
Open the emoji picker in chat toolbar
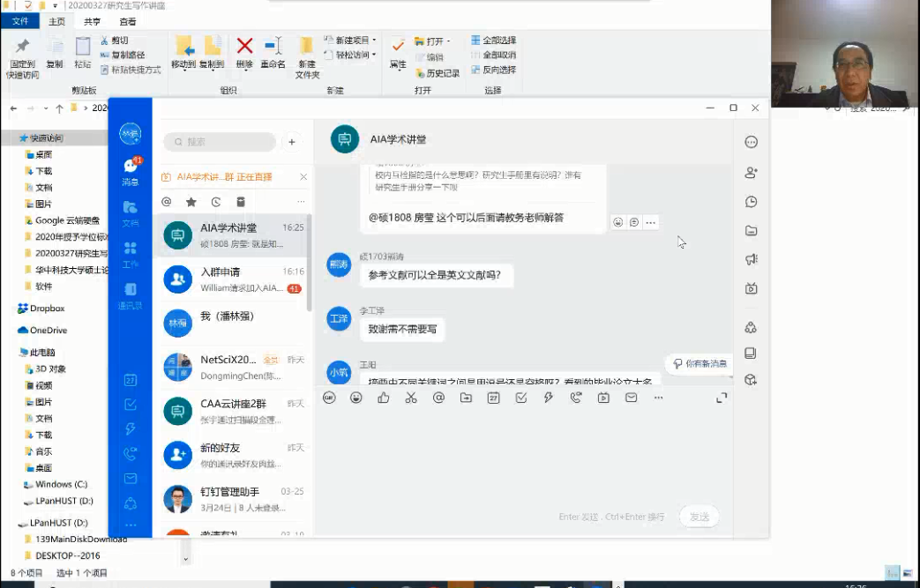point(356,398)
